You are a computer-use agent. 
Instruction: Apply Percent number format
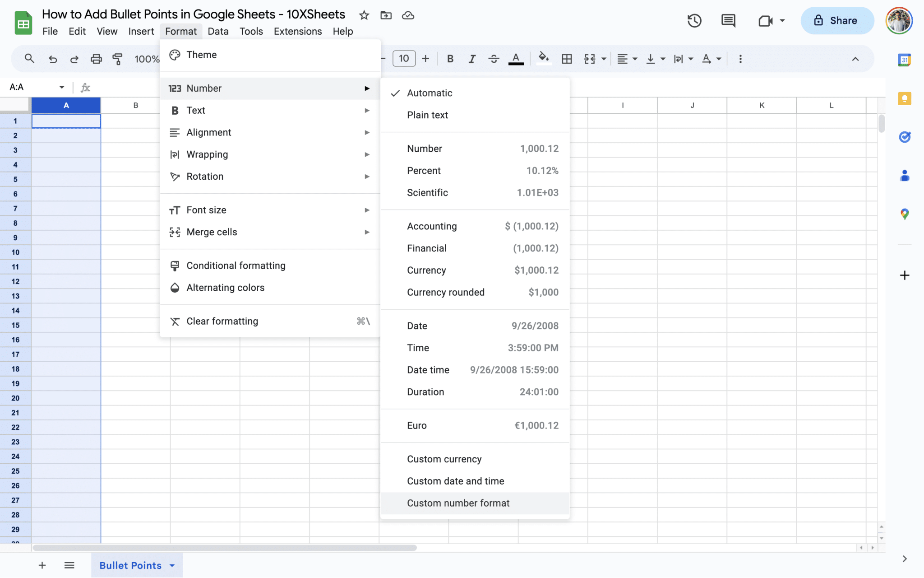(475, 171)
